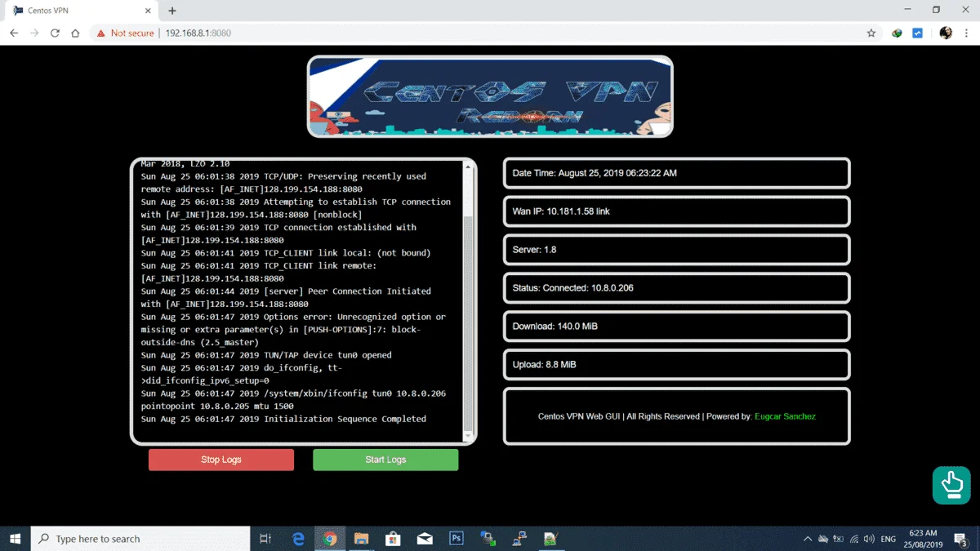Click the green pointing hand floating button
The image size is (980, 551).
[951, 486]
